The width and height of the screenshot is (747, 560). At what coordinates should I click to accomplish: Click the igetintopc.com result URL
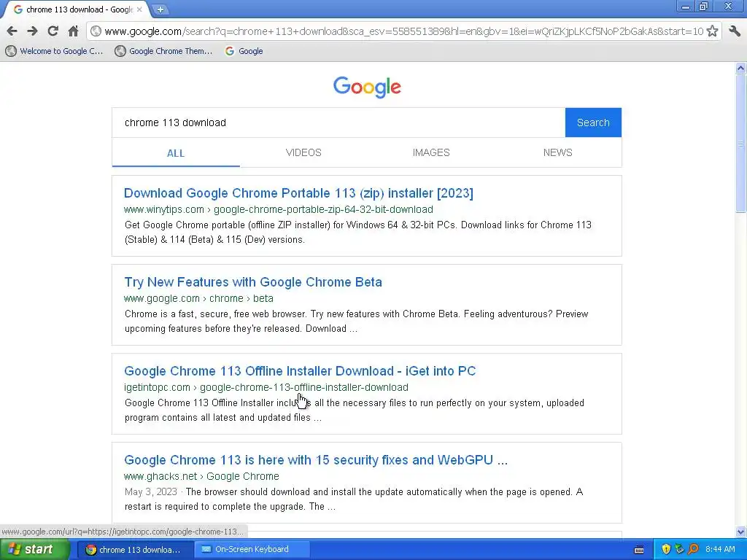pos(266,388)
